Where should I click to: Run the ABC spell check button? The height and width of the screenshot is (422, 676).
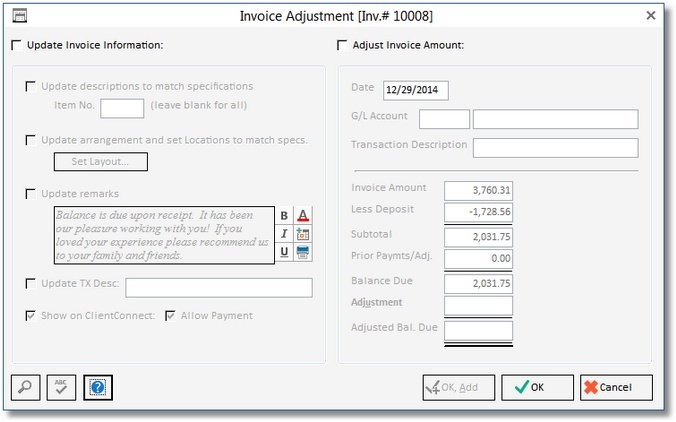61,387
